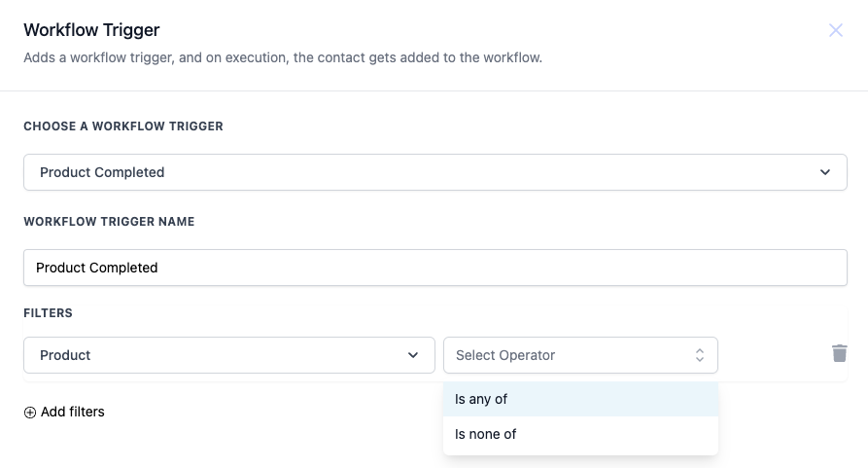Click the up-down arrows in Select Operator

click(x=699, y=355)
